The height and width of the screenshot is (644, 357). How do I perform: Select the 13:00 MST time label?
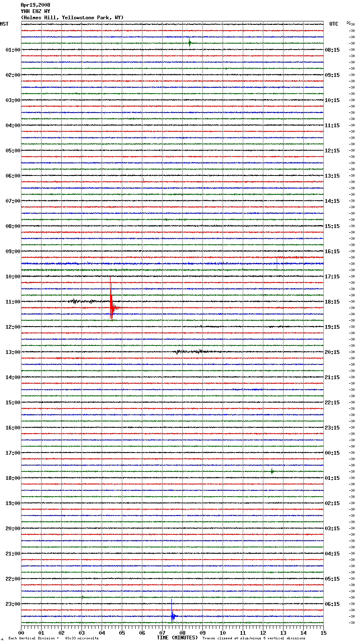pyautogui.click(x=13, y=352)
